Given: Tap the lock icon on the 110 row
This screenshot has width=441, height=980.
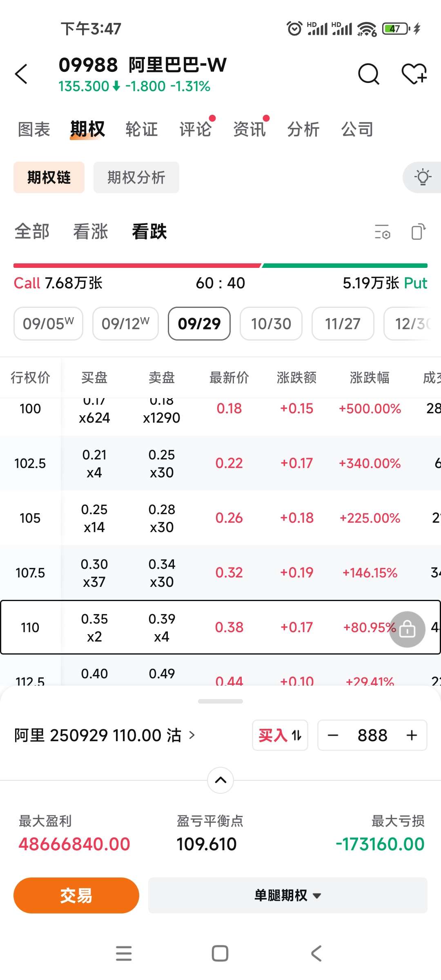Looking at the screenshot, I should pyautogui.click(x=407, y=629).
